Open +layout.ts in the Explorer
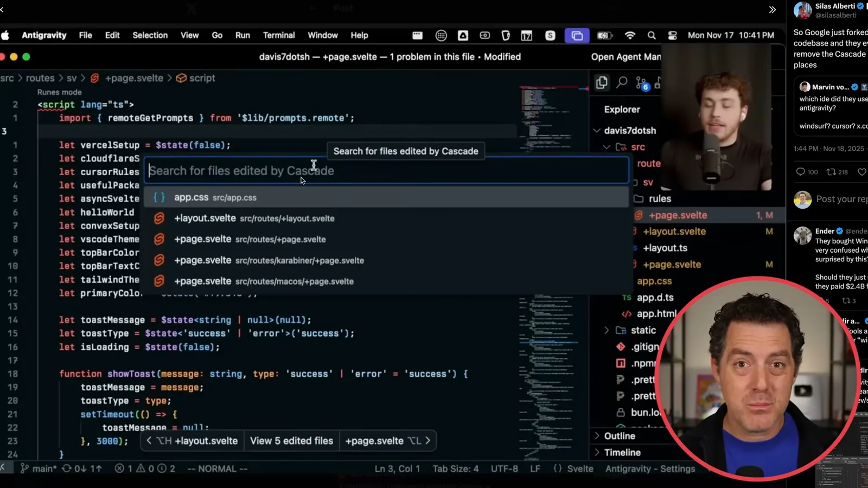The image size is (868, 488). tap(665, 248)
